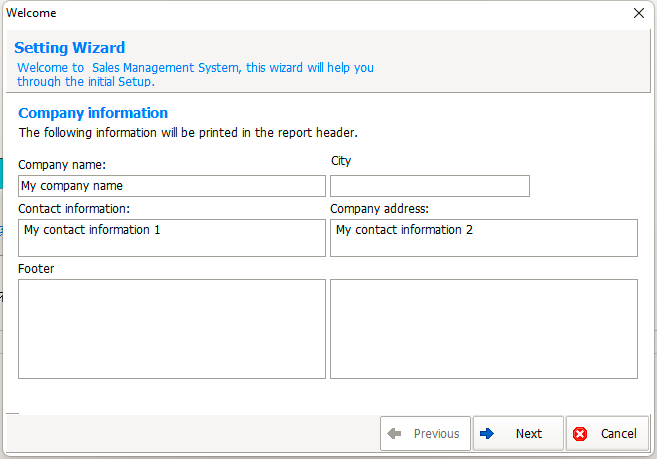Click the "Company information" section heading
The image size is (657, 459).
pyautogui.click(x=93, y=113)
